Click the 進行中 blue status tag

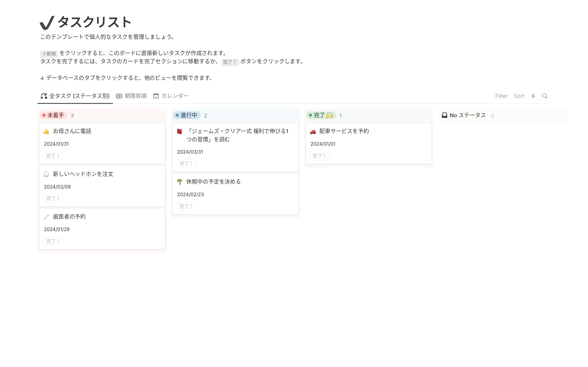pyautogui.click(x=187, y=115)
